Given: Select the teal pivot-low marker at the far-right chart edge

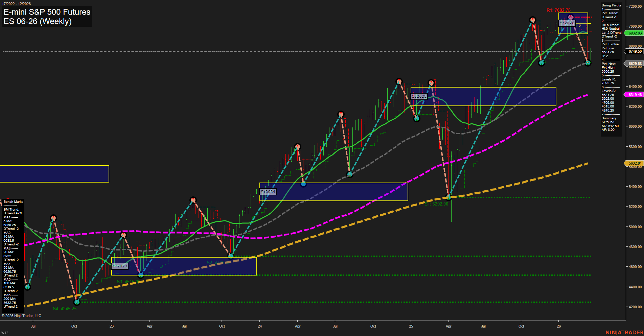Looking at the screenshot, I should [x=588, y=63].
